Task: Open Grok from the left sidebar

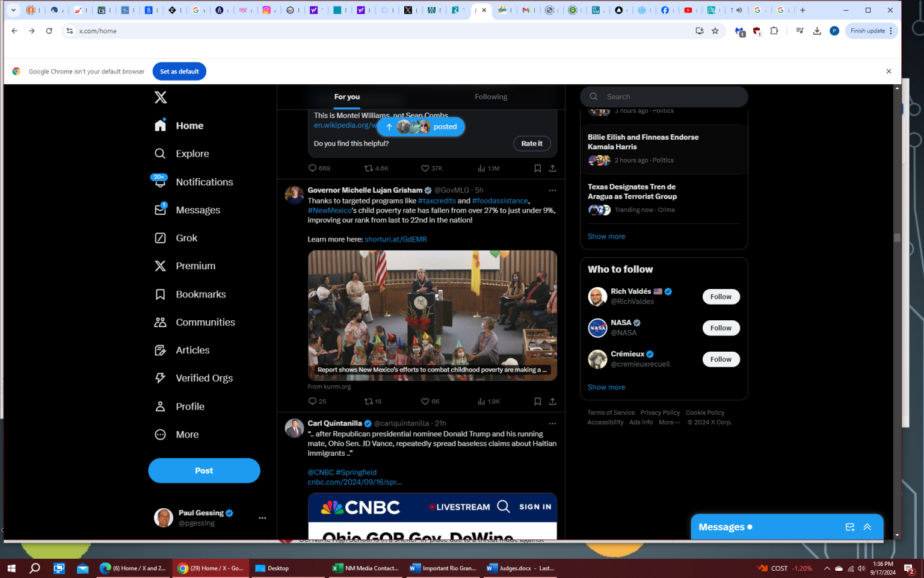Action: [186, 238]
